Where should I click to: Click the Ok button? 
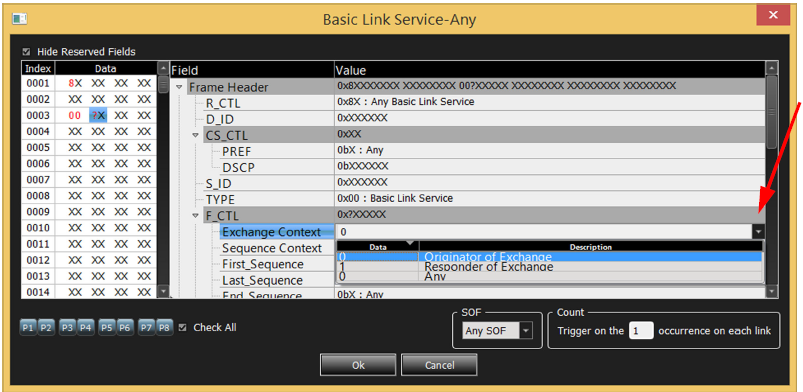(x=358, y=365)
